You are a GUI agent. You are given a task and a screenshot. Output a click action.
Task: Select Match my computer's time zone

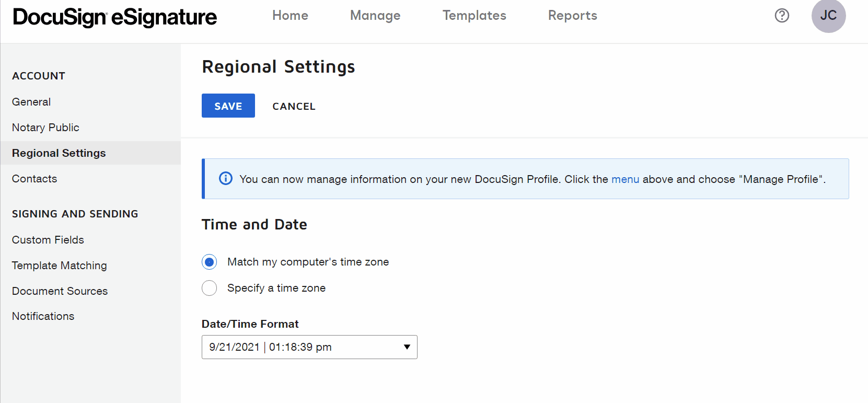(210, 262)
